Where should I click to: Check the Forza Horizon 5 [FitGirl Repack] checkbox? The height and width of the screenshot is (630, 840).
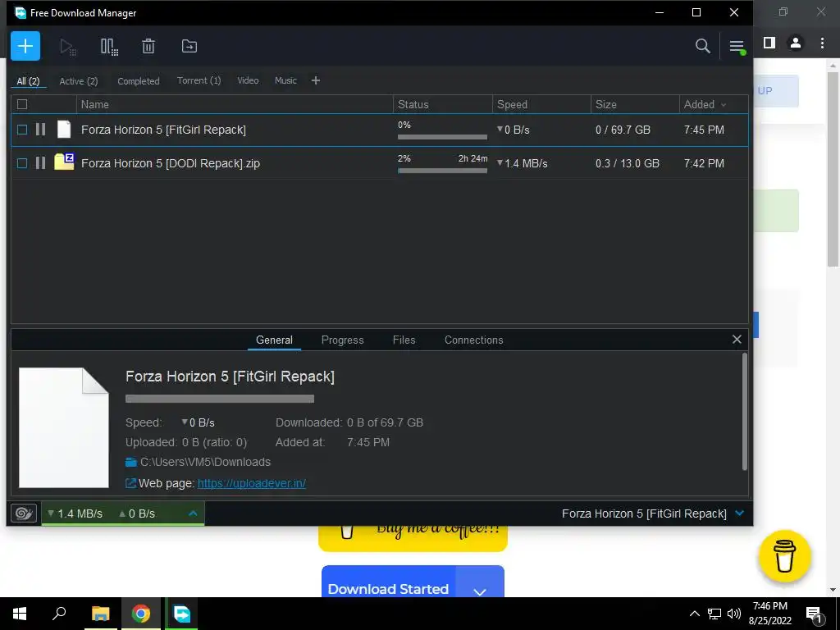point(22,130)
